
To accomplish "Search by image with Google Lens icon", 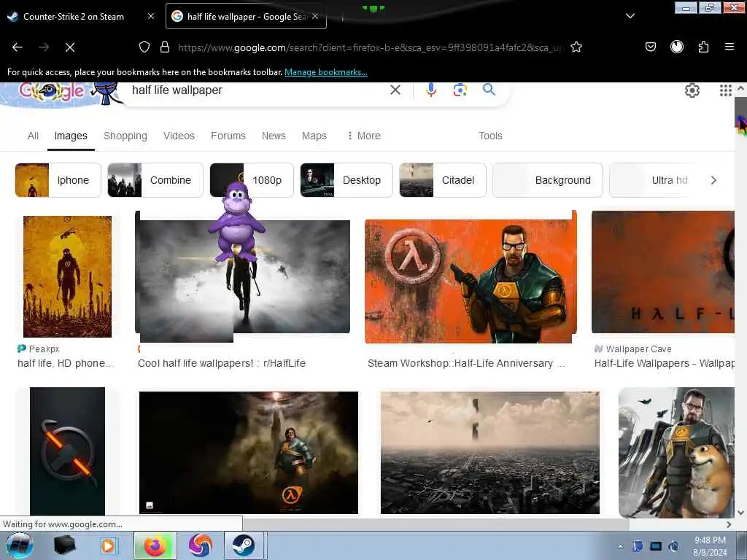I will [x=460, y=90].
